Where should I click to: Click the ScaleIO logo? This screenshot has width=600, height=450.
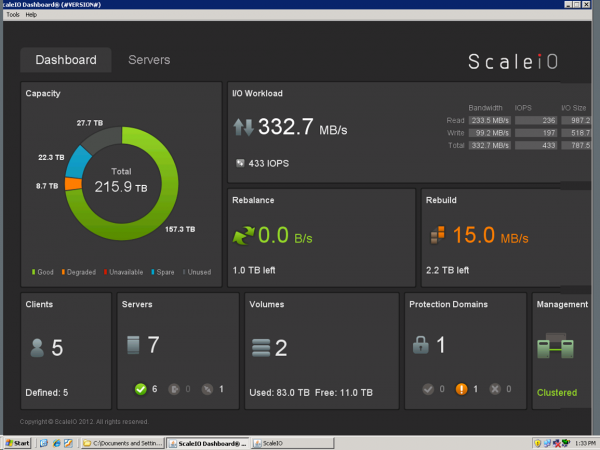pyautogui.click(x=513, y=62)
